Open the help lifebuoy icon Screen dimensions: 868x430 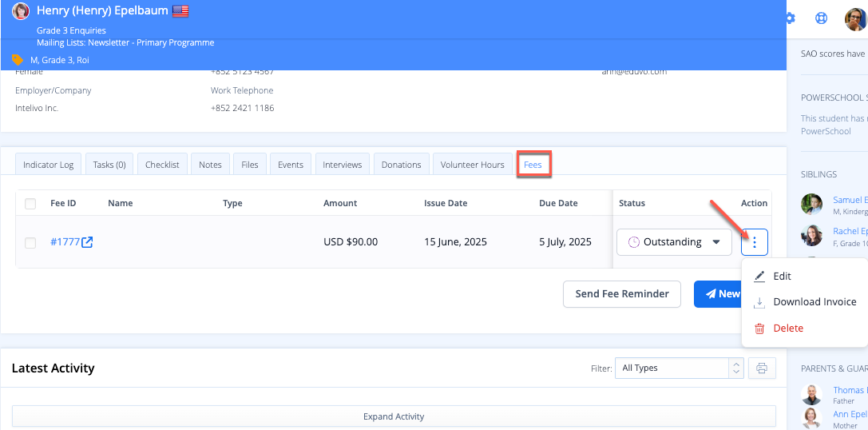[x=820, y=18]
